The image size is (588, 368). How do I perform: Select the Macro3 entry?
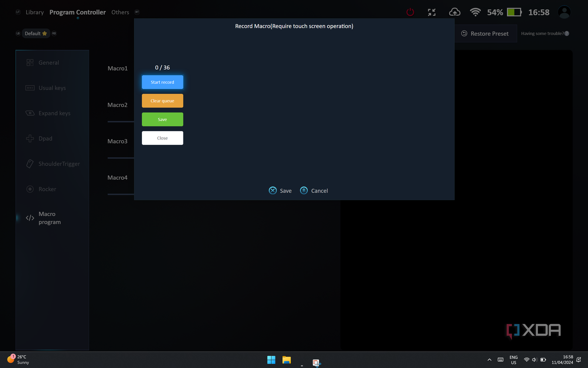tap(118, 141)
